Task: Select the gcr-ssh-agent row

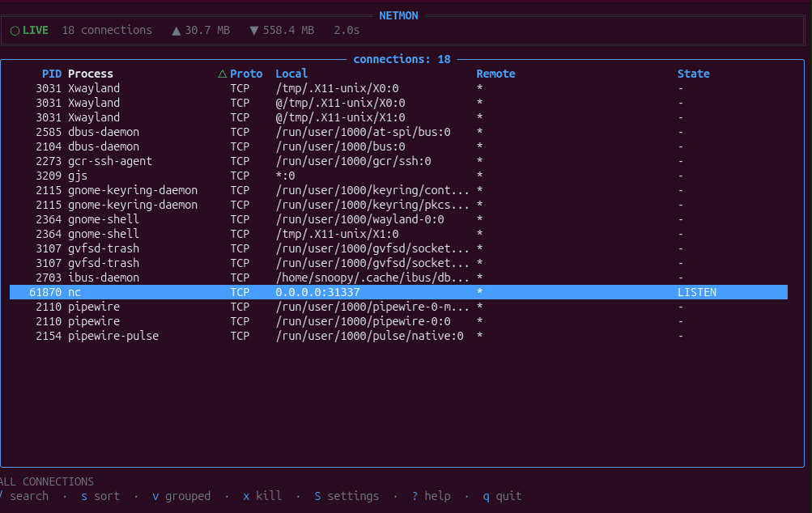Action: (398, 161)
